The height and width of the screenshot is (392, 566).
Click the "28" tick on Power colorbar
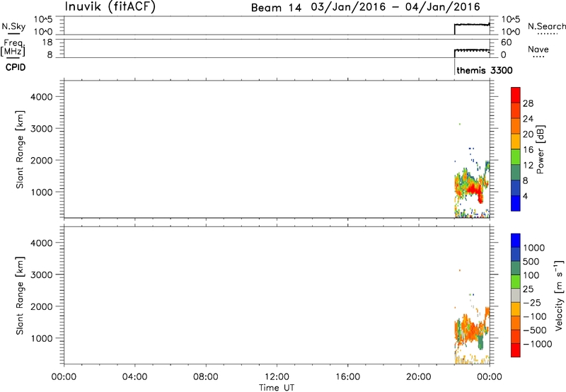[x=528, y=103]
